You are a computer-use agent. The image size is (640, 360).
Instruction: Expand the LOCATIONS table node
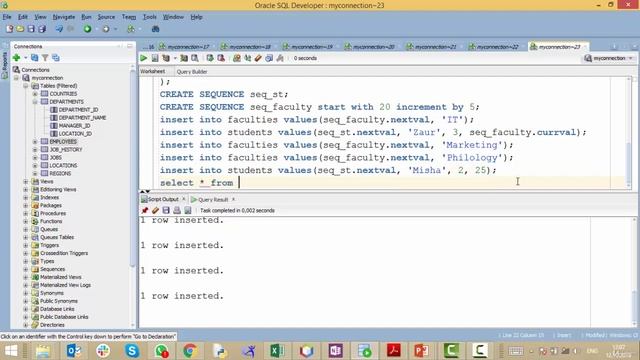(x=35, y=166)
